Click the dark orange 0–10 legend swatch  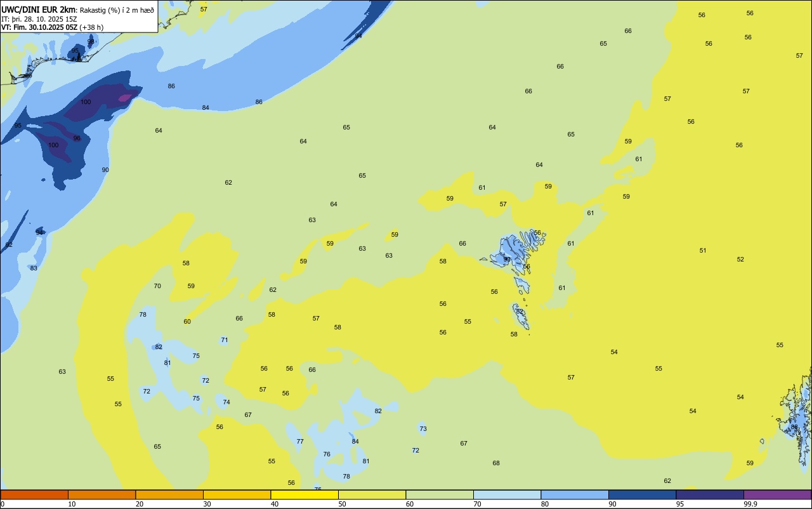tap(34, 494)
